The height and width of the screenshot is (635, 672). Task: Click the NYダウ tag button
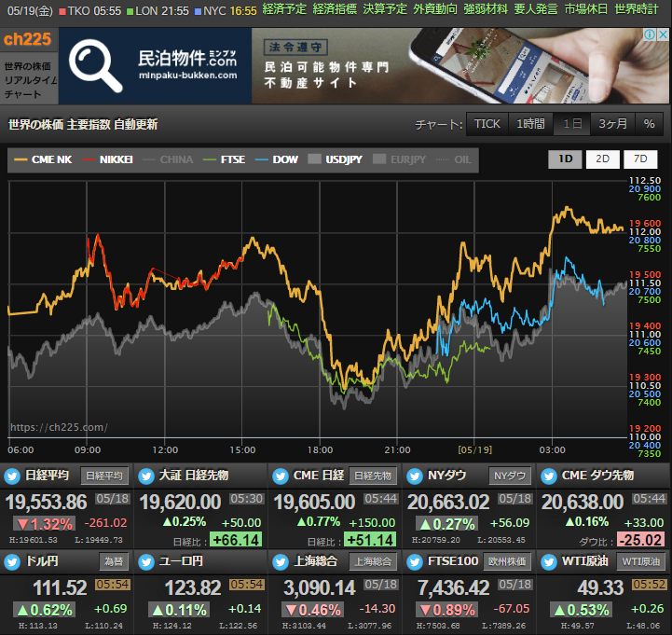pyautogui.click(x=510, y=476)
